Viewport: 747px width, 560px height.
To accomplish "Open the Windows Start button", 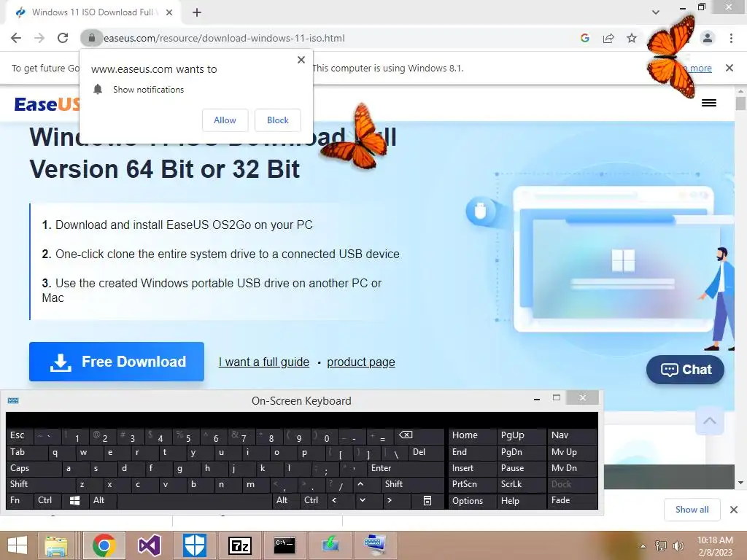I will [18, 545].
